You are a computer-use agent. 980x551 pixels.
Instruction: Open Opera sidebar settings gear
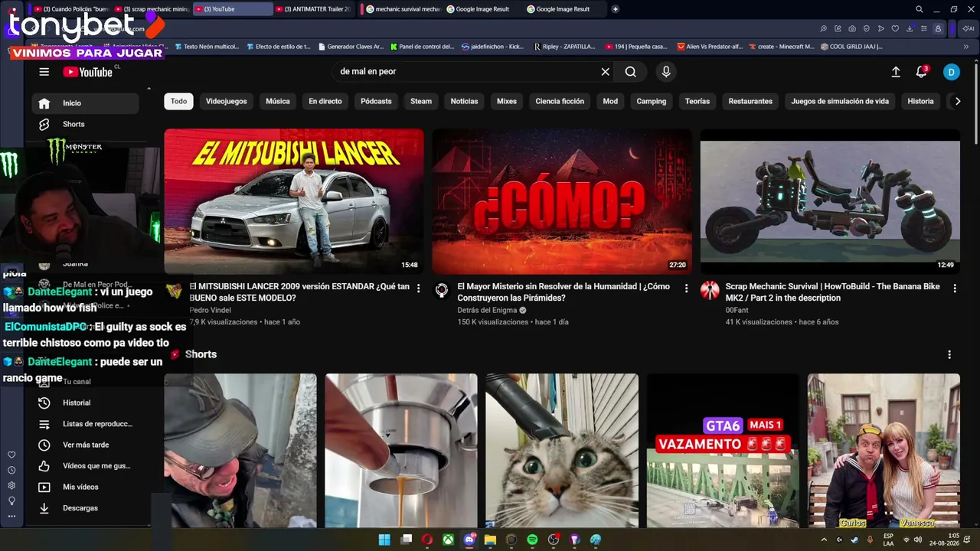point(11,485)
